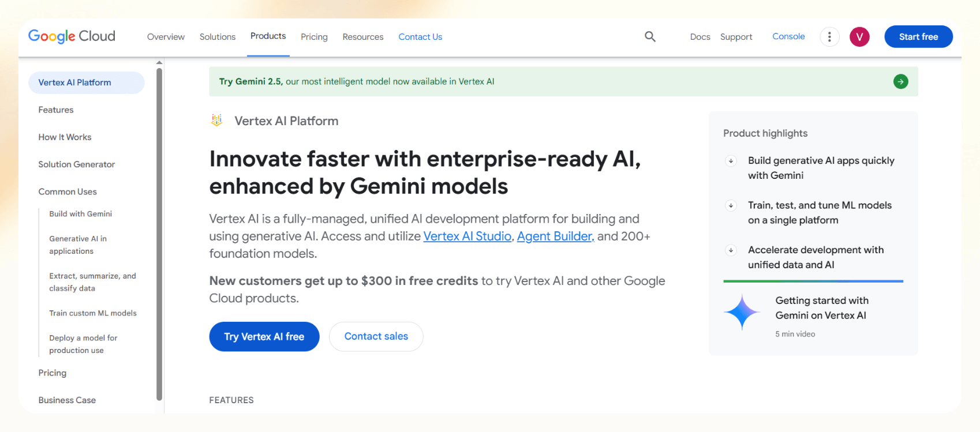Click the green arrow on Gemini 2.5 banner
Viewport: 980px width, 432px height.
tap(900, 81)
